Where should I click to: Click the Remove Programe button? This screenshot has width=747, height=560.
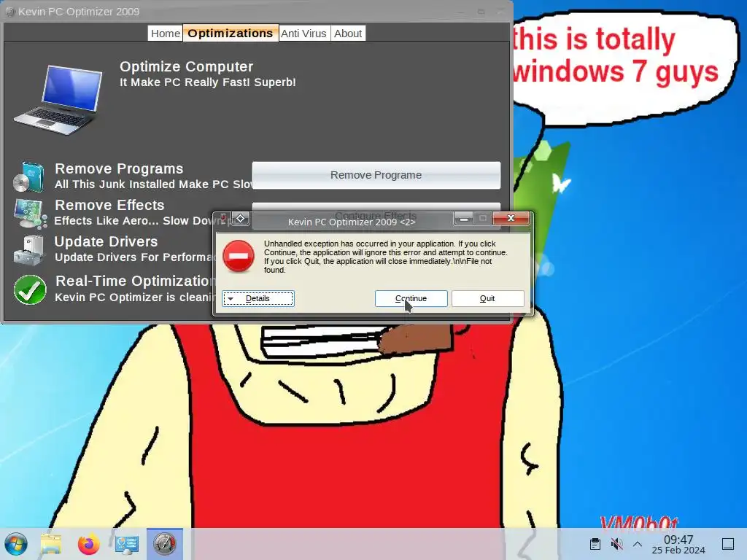tap(376, 175)
